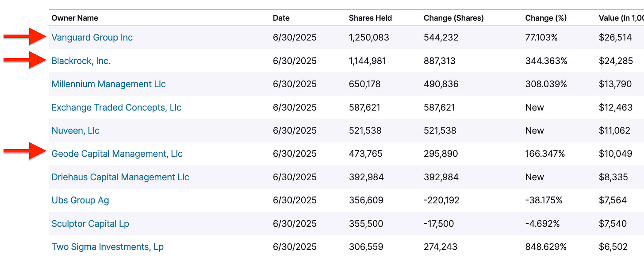Click the red arrow pointing at Vanguard
Screen dimensions: 644x266
pos(24,36)
